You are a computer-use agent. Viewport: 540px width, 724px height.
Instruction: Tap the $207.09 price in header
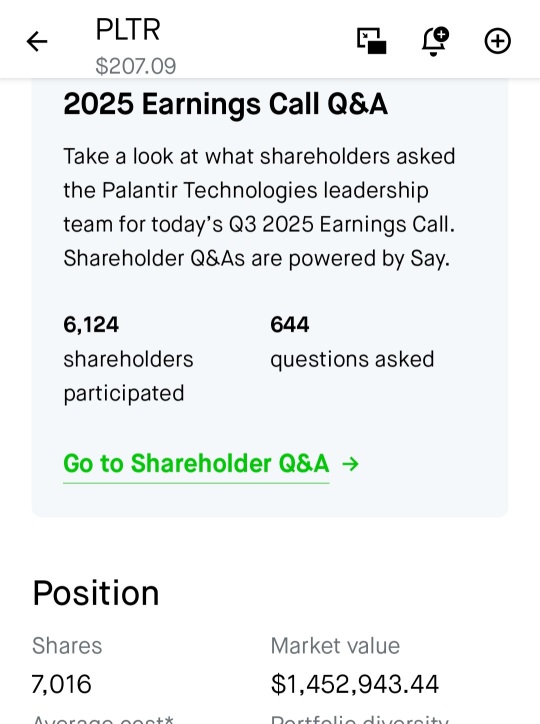(x=136, y=66)
